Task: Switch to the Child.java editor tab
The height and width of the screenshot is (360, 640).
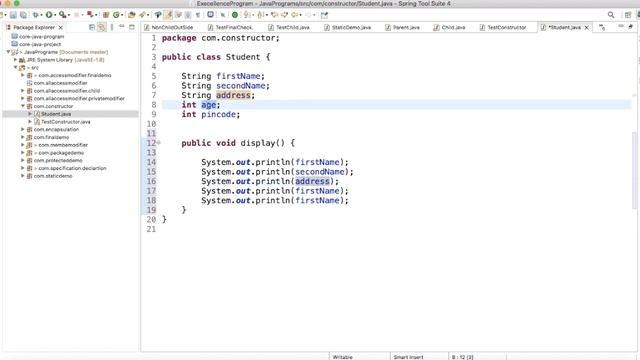Action: [x=449, y=27]
